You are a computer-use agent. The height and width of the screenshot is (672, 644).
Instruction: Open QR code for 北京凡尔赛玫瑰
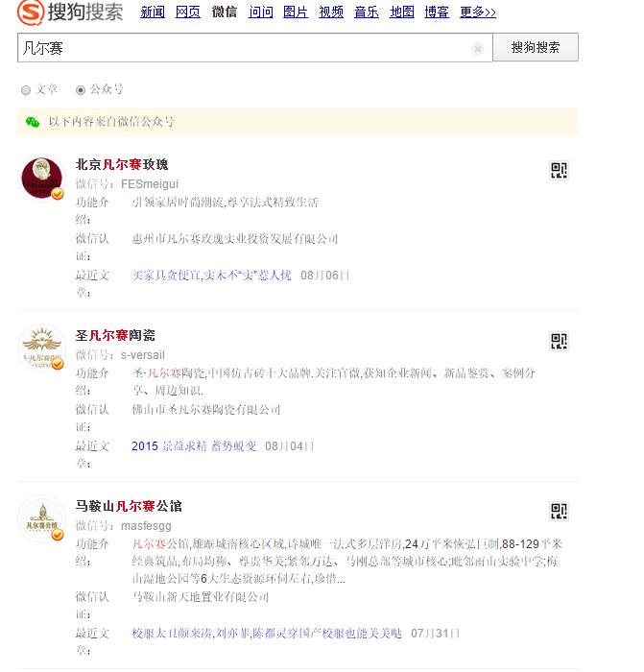pos(559,170)
